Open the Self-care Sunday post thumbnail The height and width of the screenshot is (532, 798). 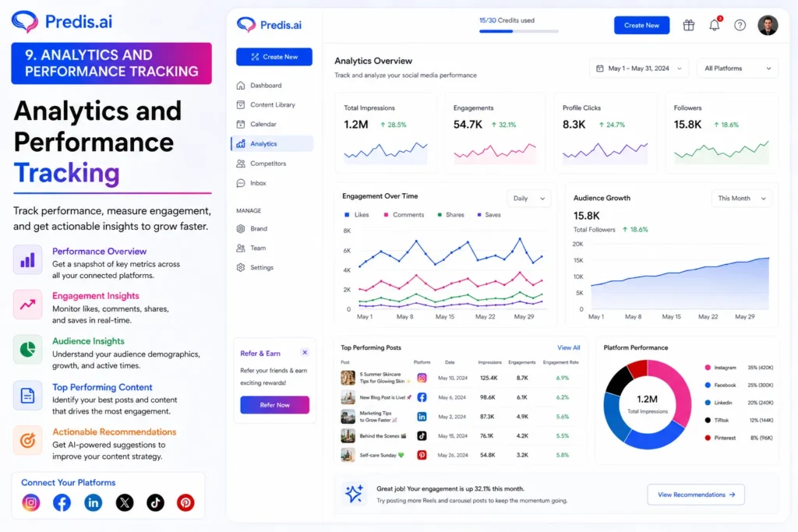coord(348,455)
